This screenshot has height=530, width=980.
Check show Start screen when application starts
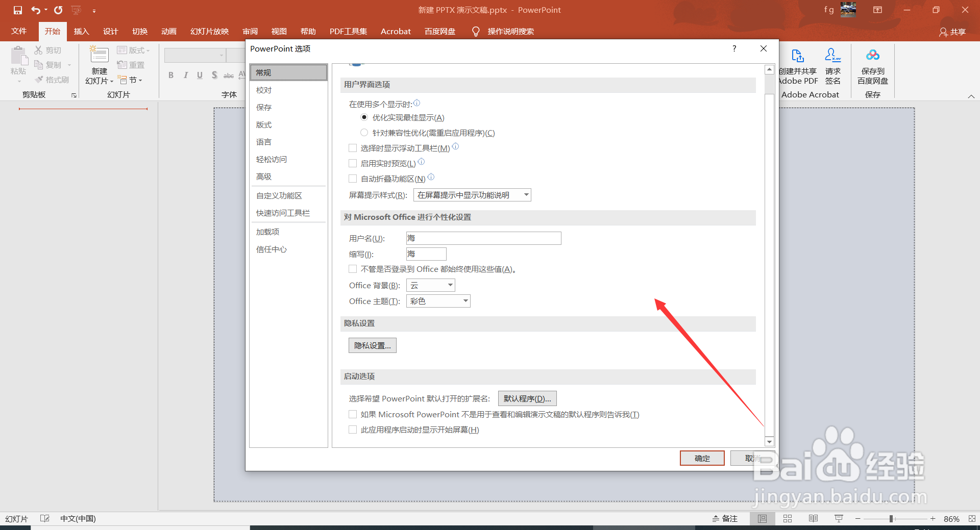tap(353, 430)
